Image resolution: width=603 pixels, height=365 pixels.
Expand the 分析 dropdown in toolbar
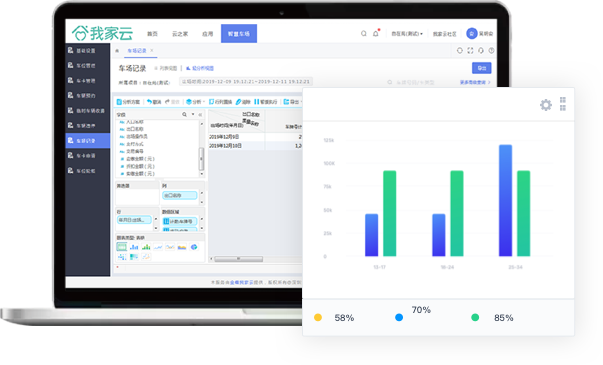(196, 102)
